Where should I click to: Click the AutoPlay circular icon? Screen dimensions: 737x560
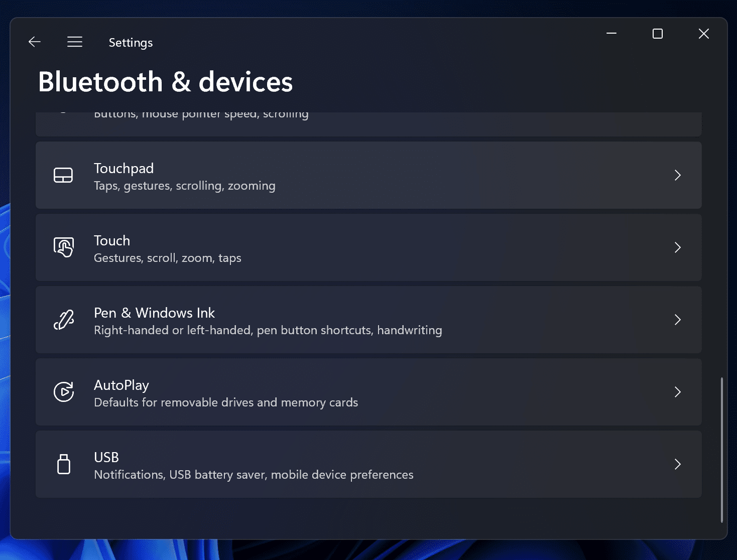coord(64,392)
